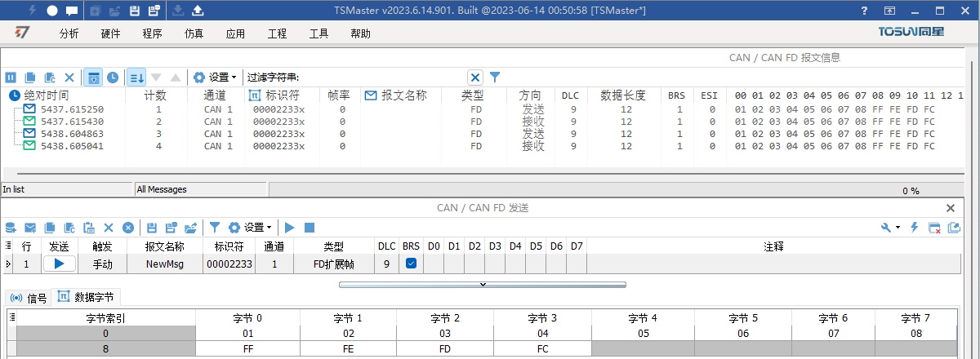The width and height of the screenshot is (980, 359).
Task: Click the 00002233 identifier cell
Action: click(229, 264)
